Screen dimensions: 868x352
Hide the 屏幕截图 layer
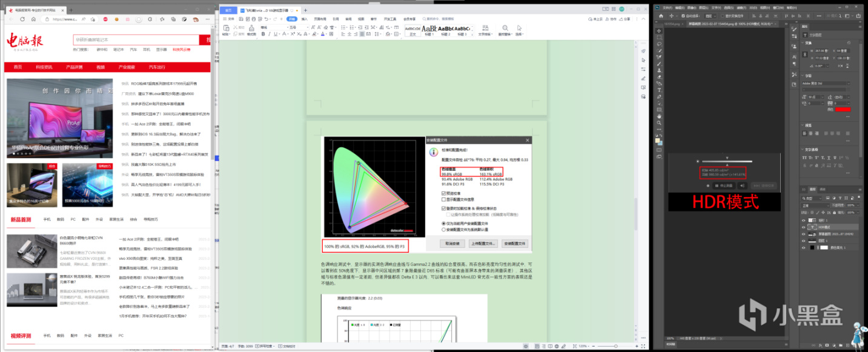[804, 234]
